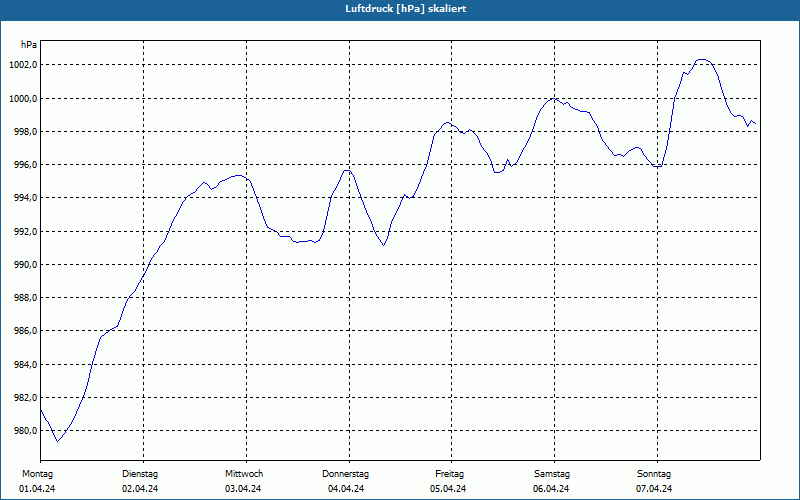Click the date 03.04.24
800x500 pixels.
coord(243,489)
